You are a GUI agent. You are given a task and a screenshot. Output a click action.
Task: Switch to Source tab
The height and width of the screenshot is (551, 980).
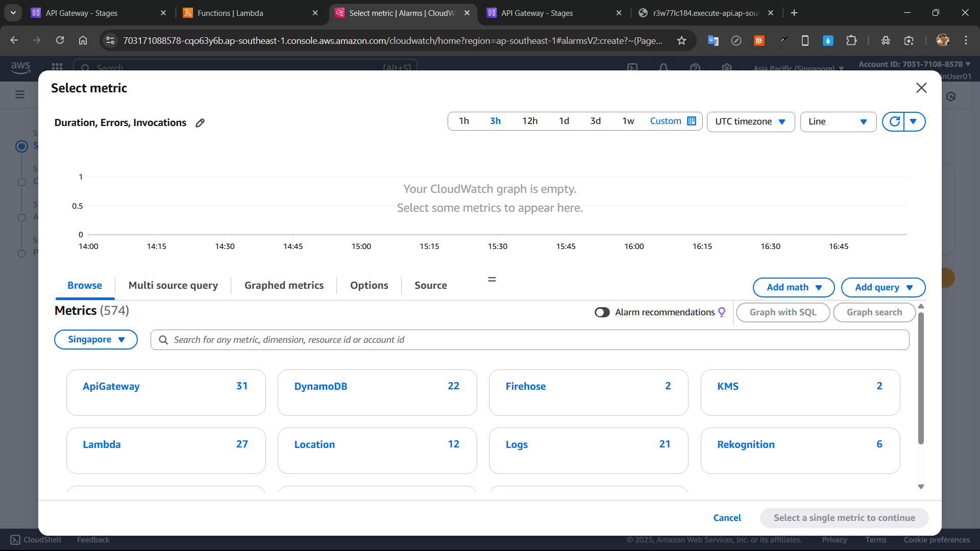pos(431,286)
